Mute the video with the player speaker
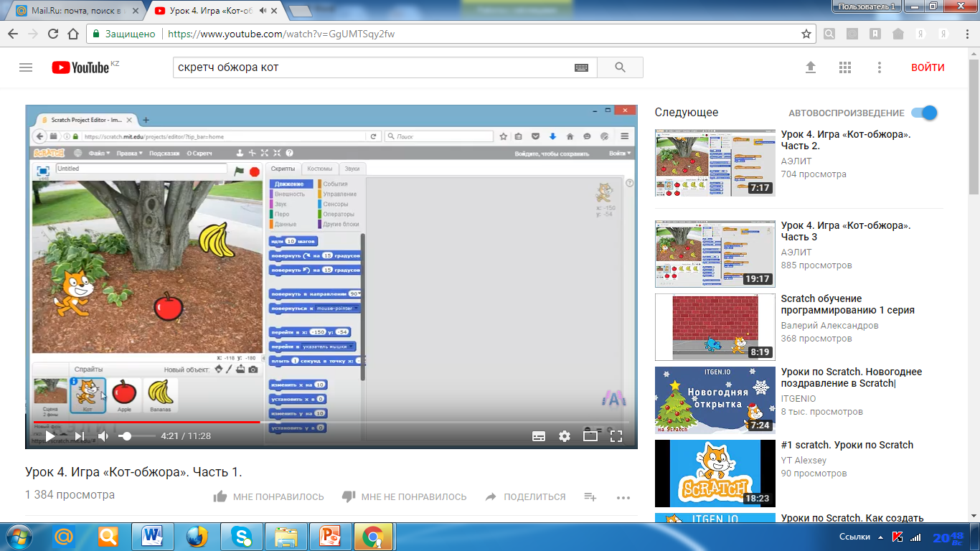 (x=103, y=435)
